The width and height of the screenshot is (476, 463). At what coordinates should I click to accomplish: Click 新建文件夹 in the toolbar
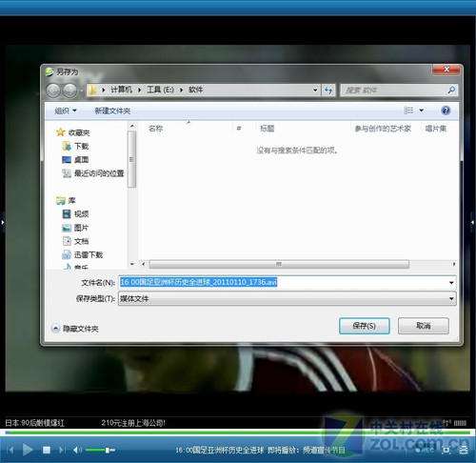(112, 111)
